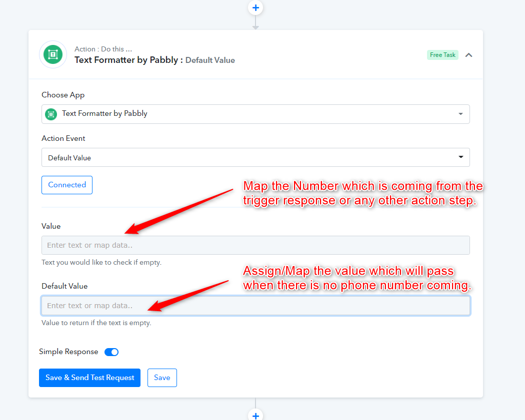Add a step using the bottom plus button
The image size is (525, 420).
pos(255,416)
